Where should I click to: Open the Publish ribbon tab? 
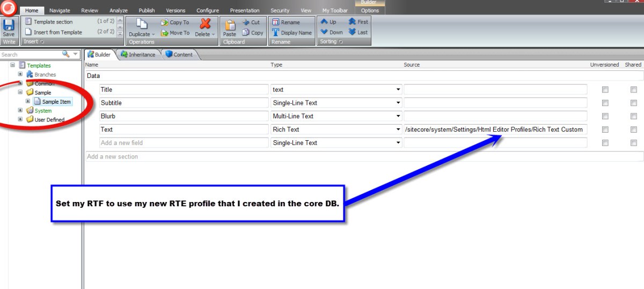tap(147, 10)
